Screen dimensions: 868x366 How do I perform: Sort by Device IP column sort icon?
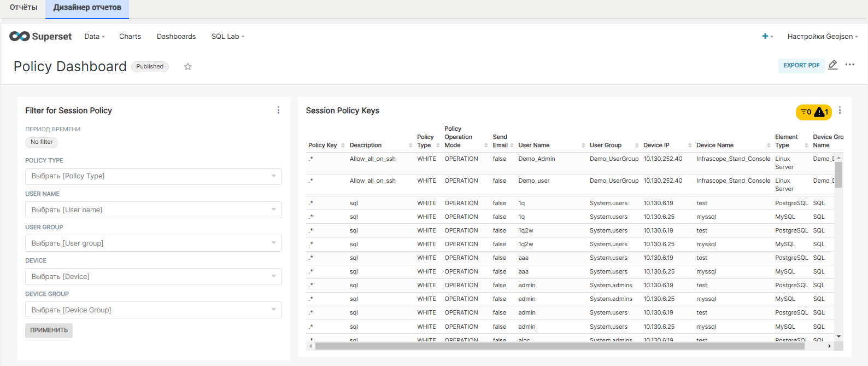690,146
